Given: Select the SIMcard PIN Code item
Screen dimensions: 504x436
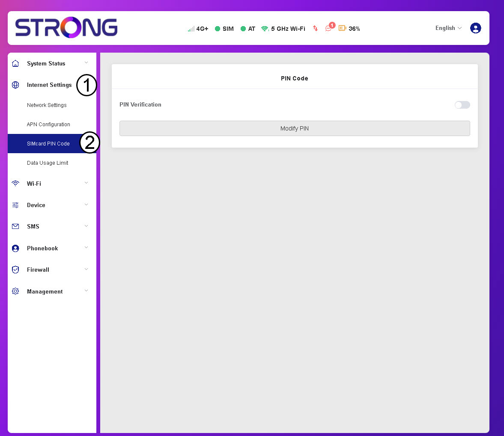Looking at the screenshot, I should point(48,144).
